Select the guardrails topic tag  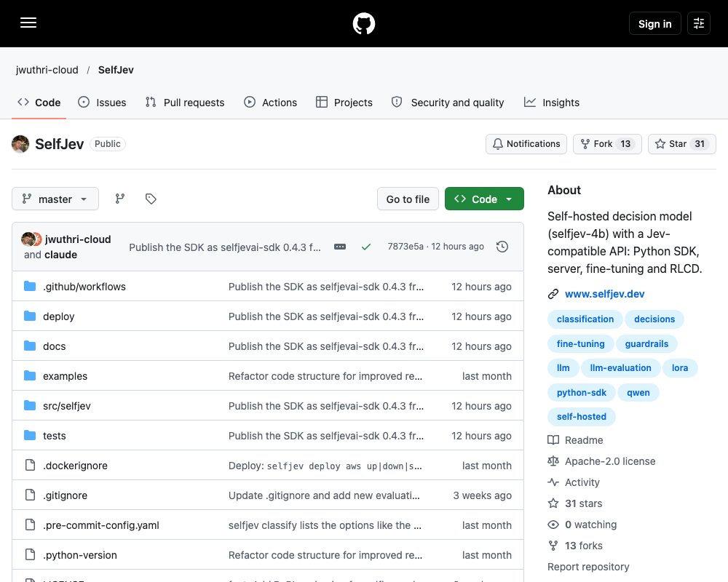pyautogui.click(x=646, y=344)
